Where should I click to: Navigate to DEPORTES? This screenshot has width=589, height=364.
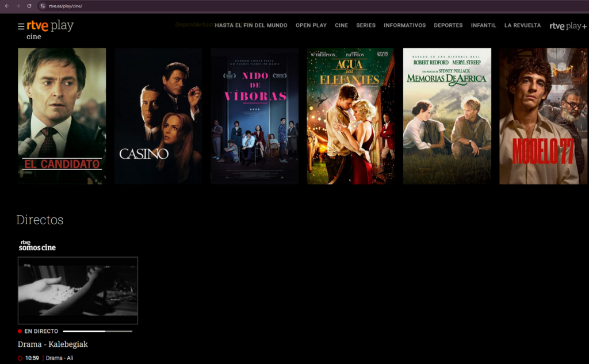(x=448, y=25)
